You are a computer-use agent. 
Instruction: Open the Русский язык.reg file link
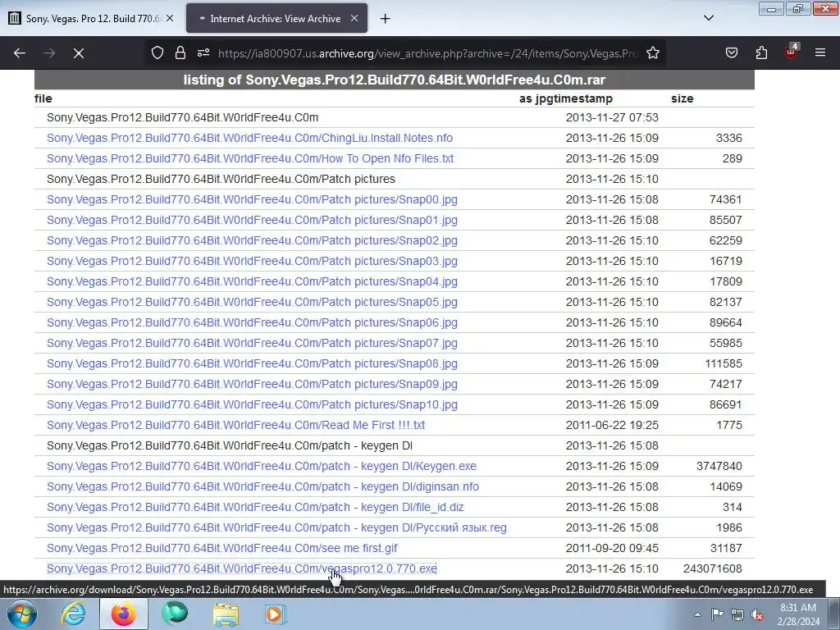tap(276, 527)
